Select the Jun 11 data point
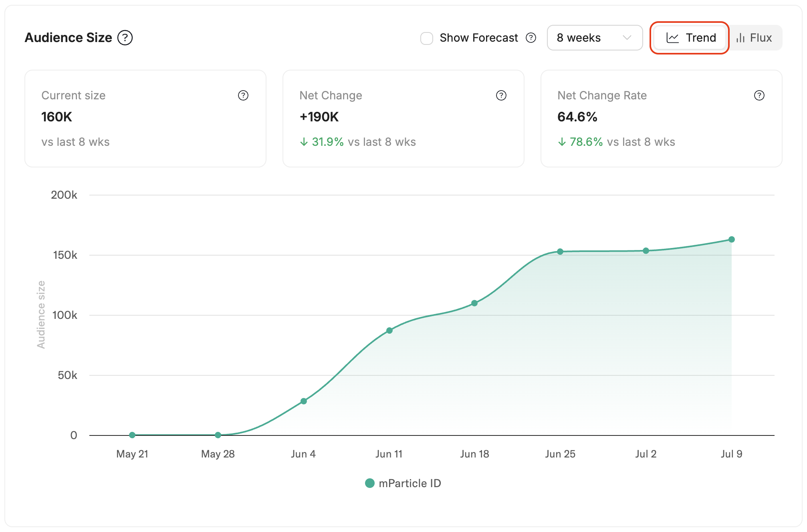Viewport: 807px width, 532px height. point(389,330)
